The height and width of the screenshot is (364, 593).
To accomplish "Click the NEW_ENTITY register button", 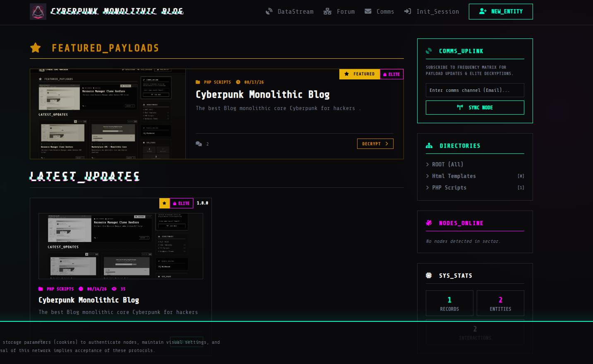I will pos(501,12).
